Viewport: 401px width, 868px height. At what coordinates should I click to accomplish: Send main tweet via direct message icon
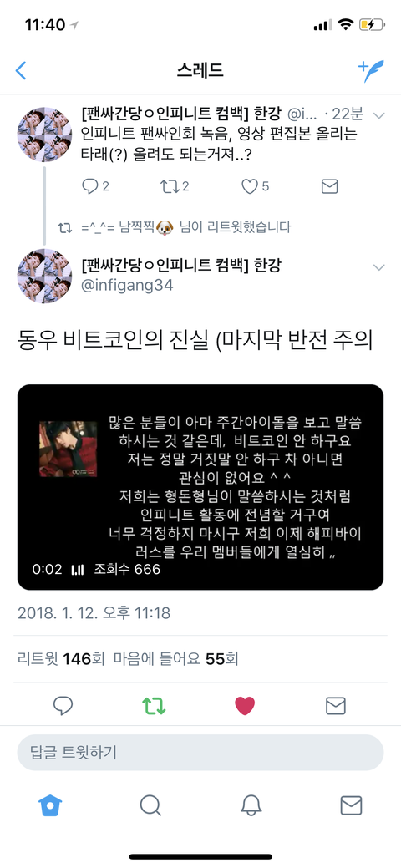click(336, 705)
